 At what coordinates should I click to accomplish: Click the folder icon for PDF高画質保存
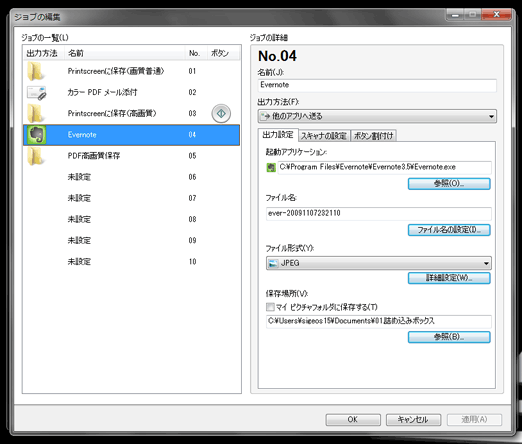(x=36, y=156)
